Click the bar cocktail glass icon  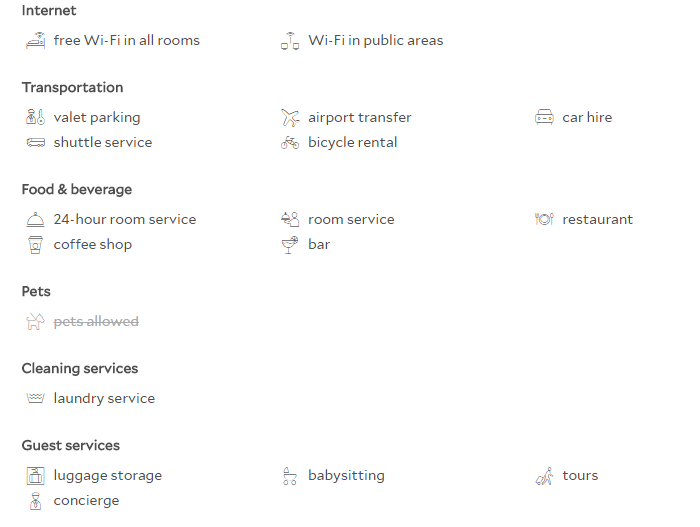point(290,245)
